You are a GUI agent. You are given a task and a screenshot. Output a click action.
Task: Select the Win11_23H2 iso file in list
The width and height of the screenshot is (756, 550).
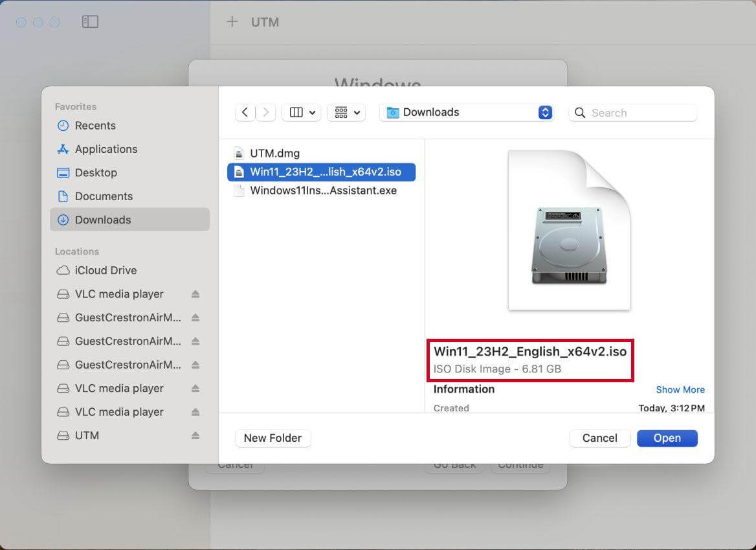(x=321, y=172)
